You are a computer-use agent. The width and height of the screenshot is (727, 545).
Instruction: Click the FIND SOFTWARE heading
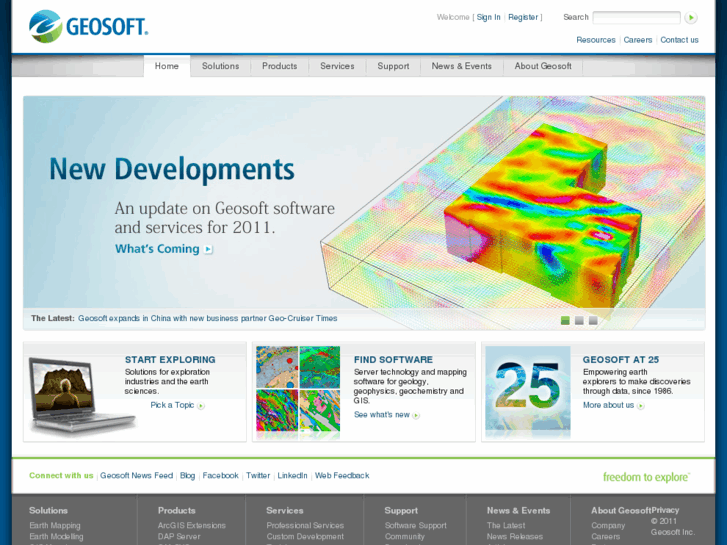coord(393,359)
